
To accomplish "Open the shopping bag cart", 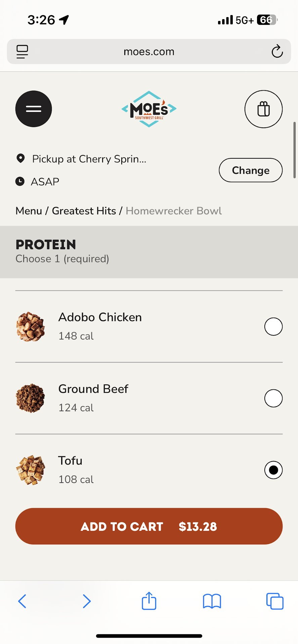I will point(263,109).
